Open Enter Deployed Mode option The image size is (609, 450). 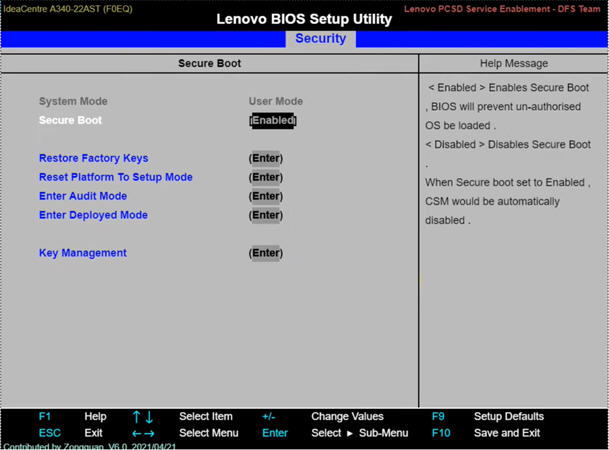tap(93, 215)
